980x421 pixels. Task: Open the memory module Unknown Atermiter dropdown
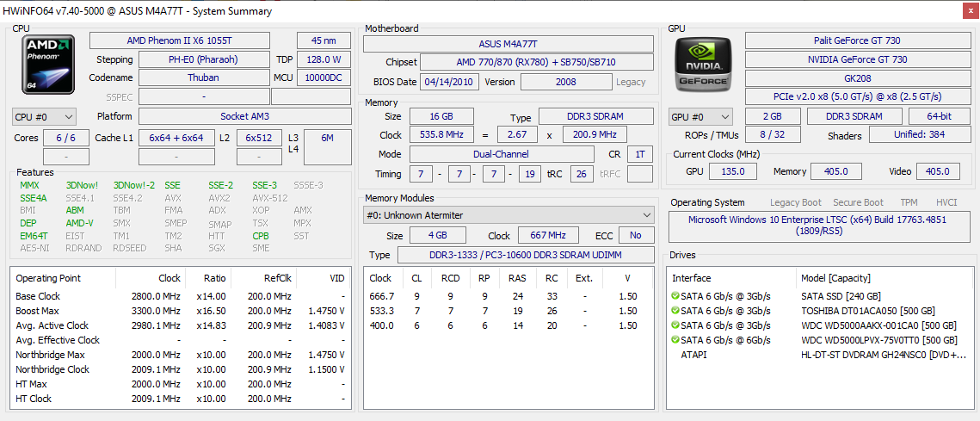pyautogui.click(x=507, y=214)
